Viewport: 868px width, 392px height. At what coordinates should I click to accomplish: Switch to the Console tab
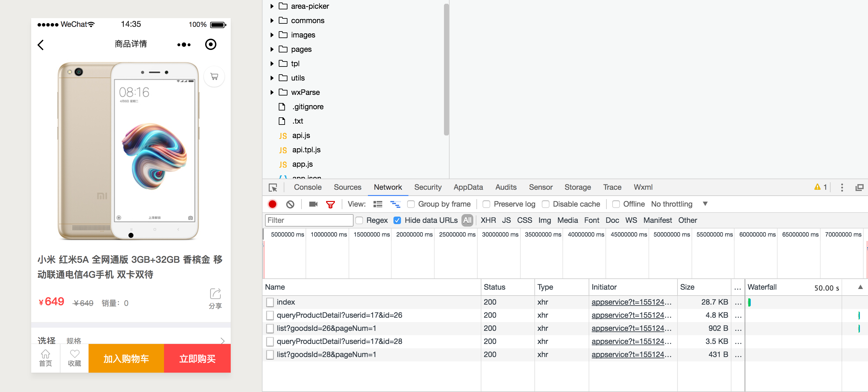pyautogui.click(x=307, y=187)
